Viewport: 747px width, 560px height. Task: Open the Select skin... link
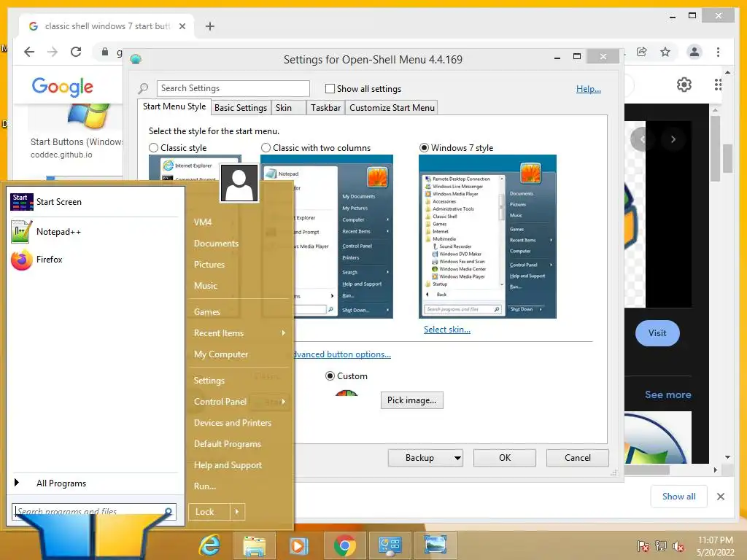(447, 330)
